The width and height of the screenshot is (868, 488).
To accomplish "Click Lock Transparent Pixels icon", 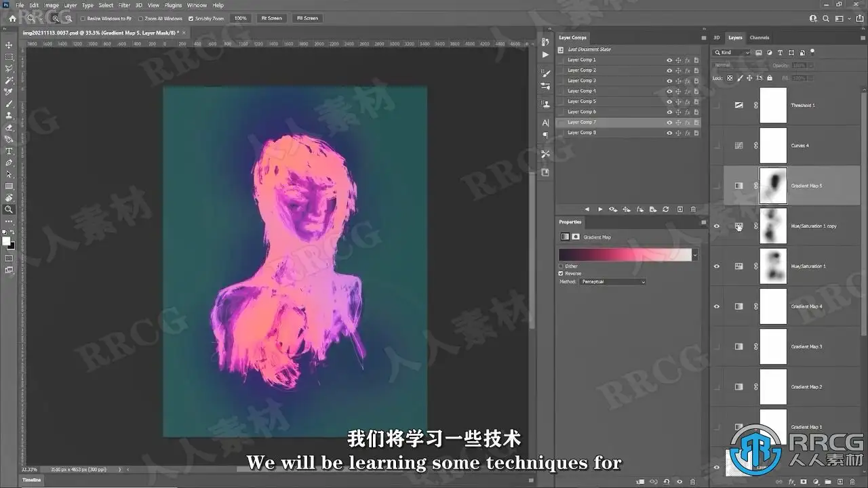I will 730,78.
